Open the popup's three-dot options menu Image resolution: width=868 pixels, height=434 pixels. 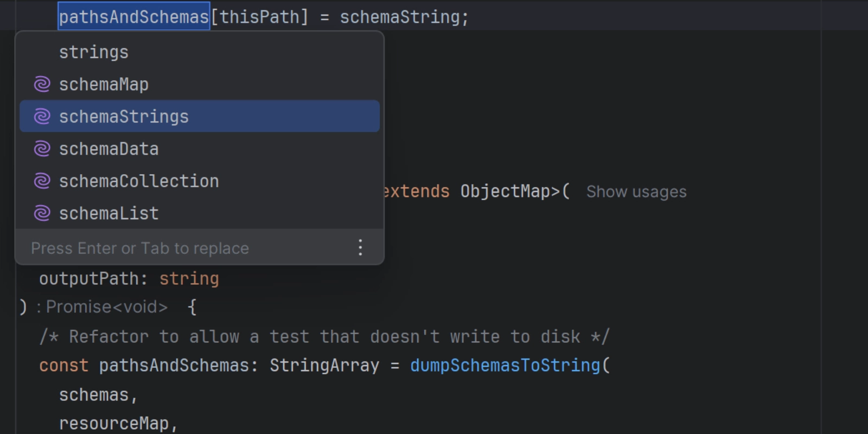[360, 248]
